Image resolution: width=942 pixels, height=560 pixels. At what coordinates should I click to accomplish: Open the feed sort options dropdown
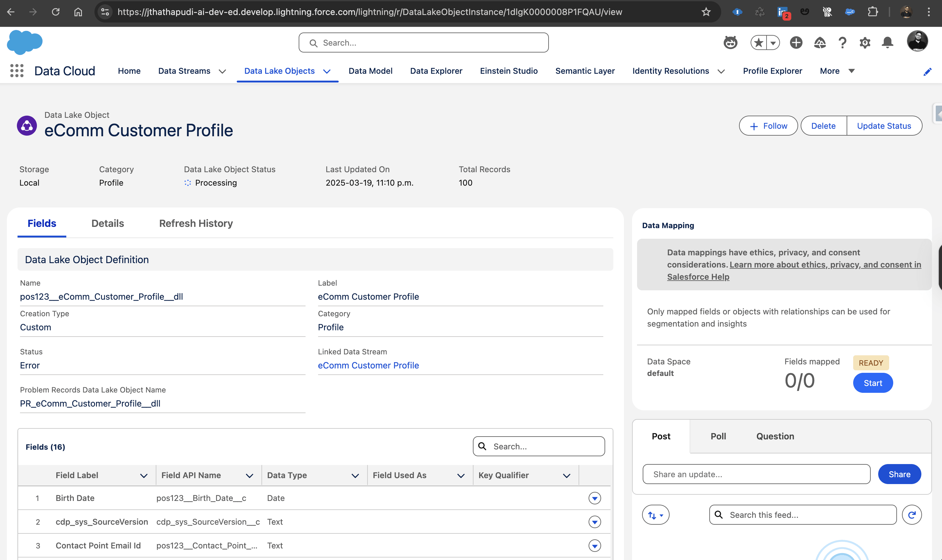[656, 515]
